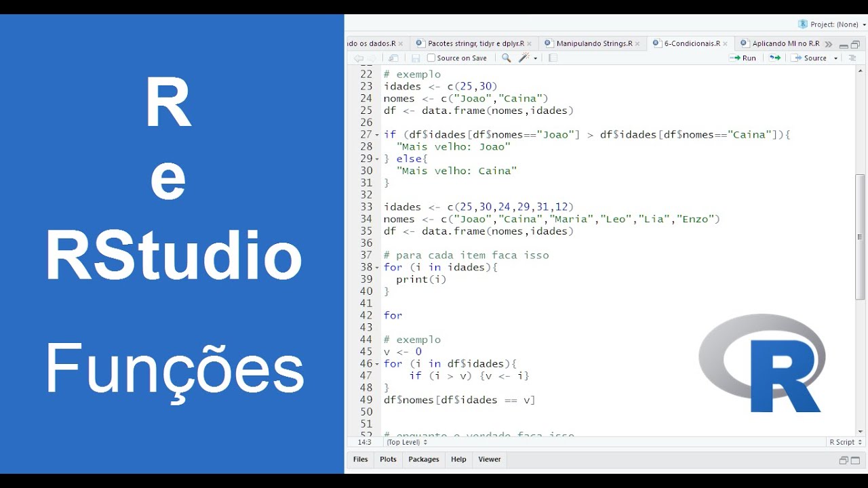This screenshot has width=868, height=488.
Task: Enable the Source on Save checkbox
Action: (x=431, y=58)
